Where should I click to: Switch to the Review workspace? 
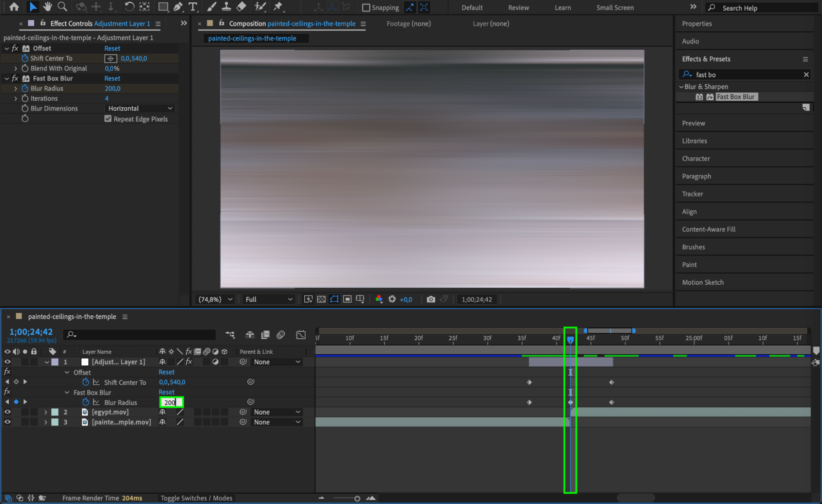tap(518, 7)
